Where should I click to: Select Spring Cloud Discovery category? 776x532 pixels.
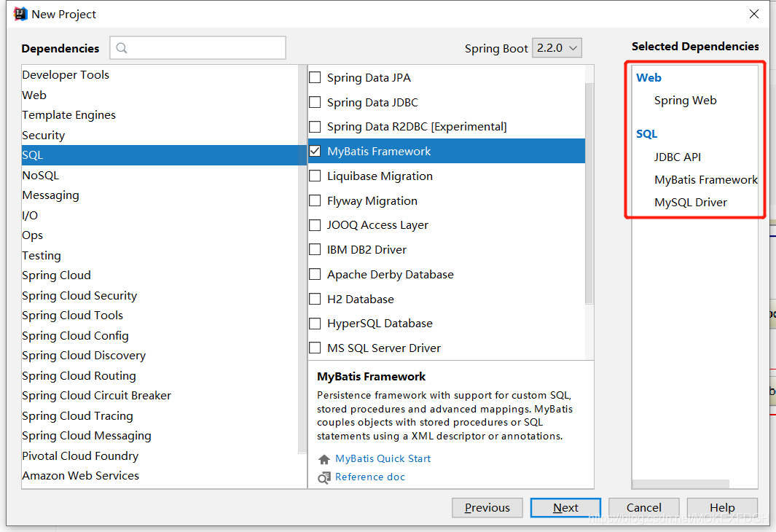pos(161,356)
